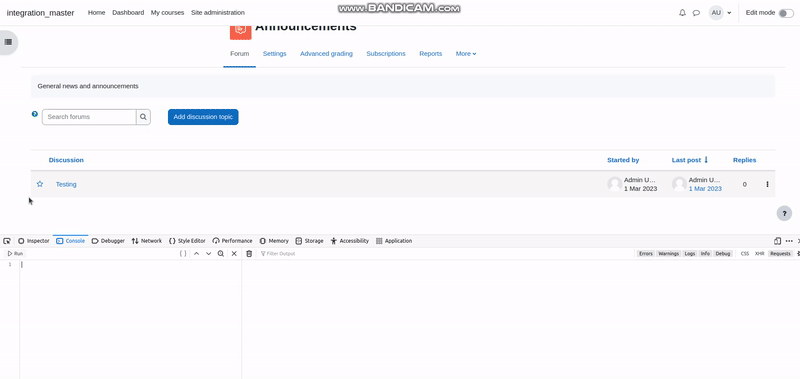Star the Testing discussion

coord(40,184)
